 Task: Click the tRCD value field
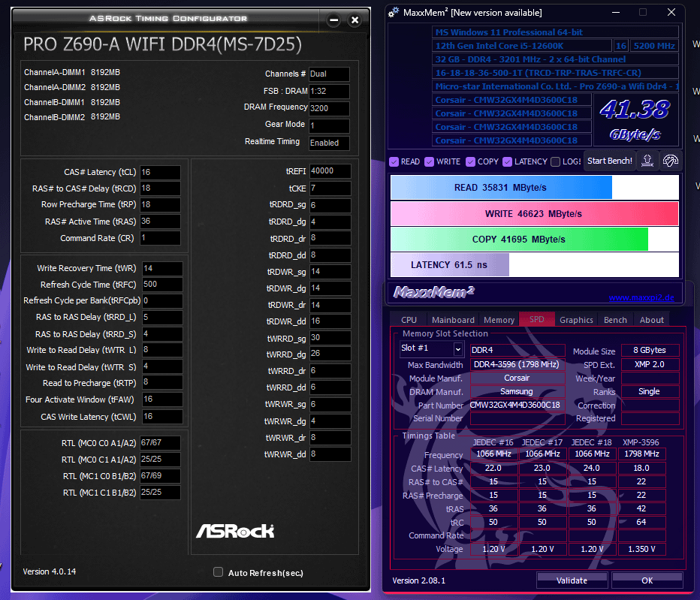[x=160, y=188]
